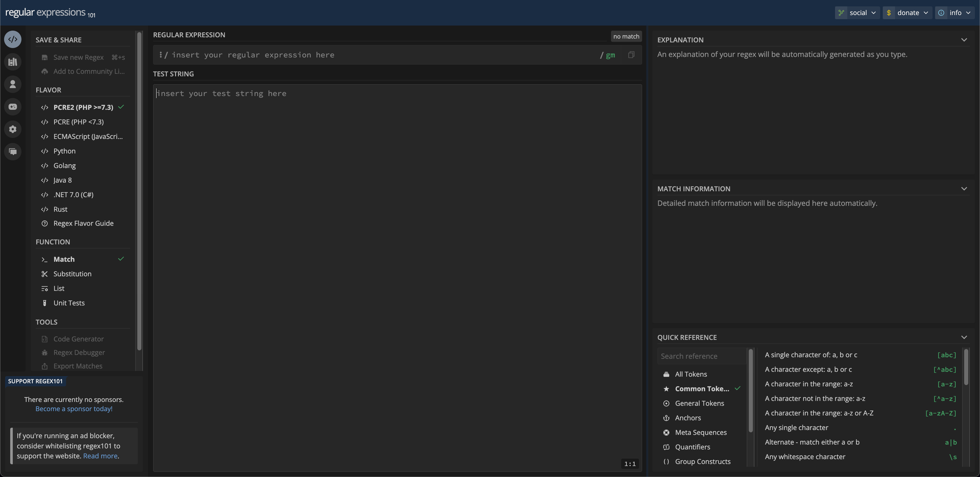Image resolution: width=980 pixels, height=477 pixels.
Task: Open the settings gear sidebar icon
Action: tap(13, 129)
